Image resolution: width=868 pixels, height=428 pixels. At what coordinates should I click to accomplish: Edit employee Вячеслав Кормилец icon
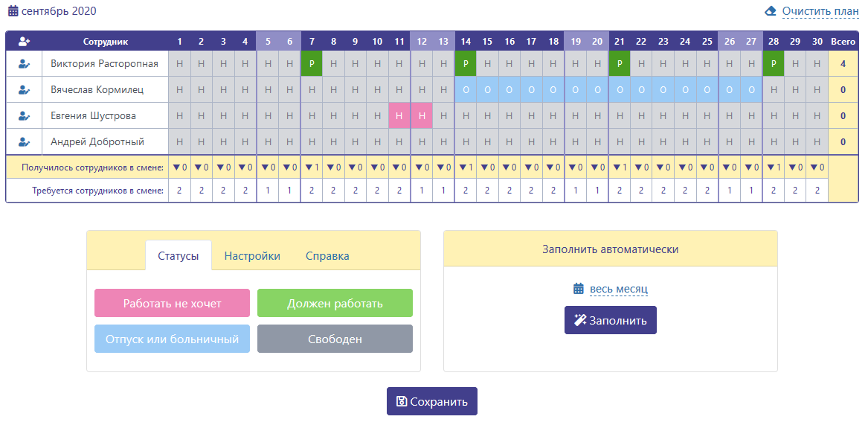(x=24, y=90)
